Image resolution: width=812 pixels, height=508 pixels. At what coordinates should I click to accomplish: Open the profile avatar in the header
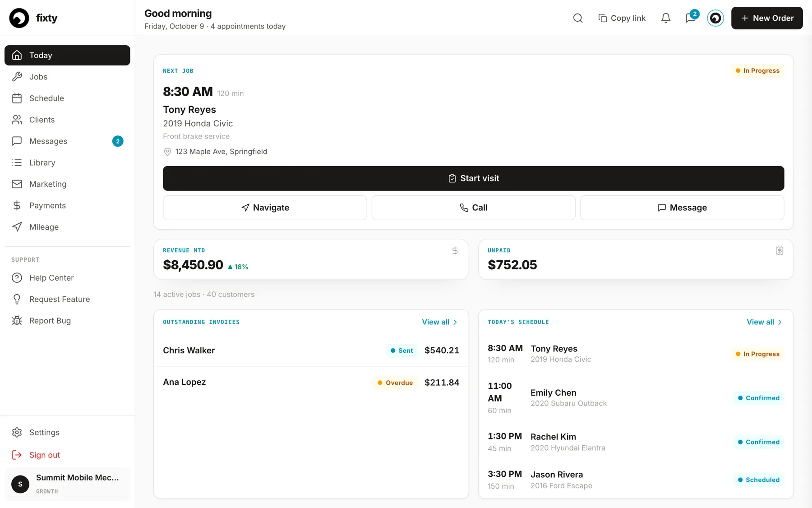715,18
